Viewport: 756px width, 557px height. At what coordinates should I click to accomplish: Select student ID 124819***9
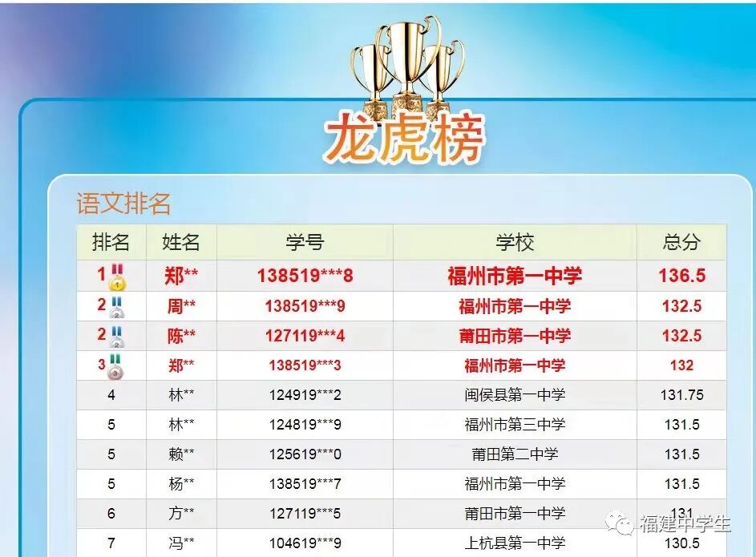click(305, 425)
